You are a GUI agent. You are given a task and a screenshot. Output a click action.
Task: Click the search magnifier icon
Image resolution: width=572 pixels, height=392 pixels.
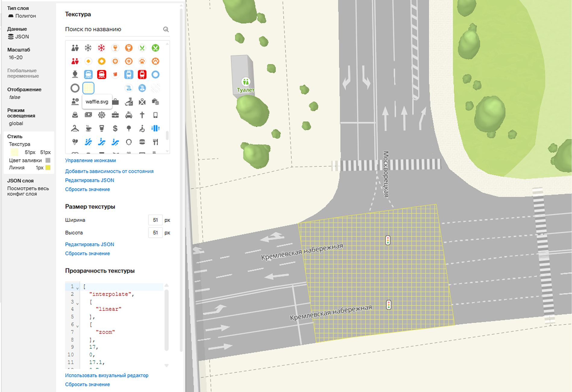coord(166,29)
